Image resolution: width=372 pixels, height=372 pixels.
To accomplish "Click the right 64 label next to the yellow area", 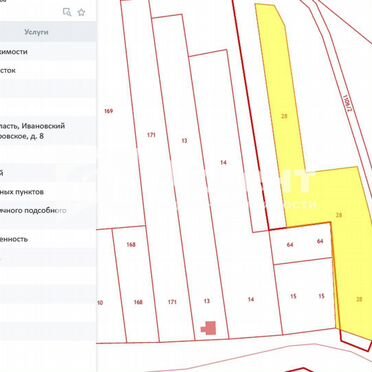I will [x=320, y=241].
